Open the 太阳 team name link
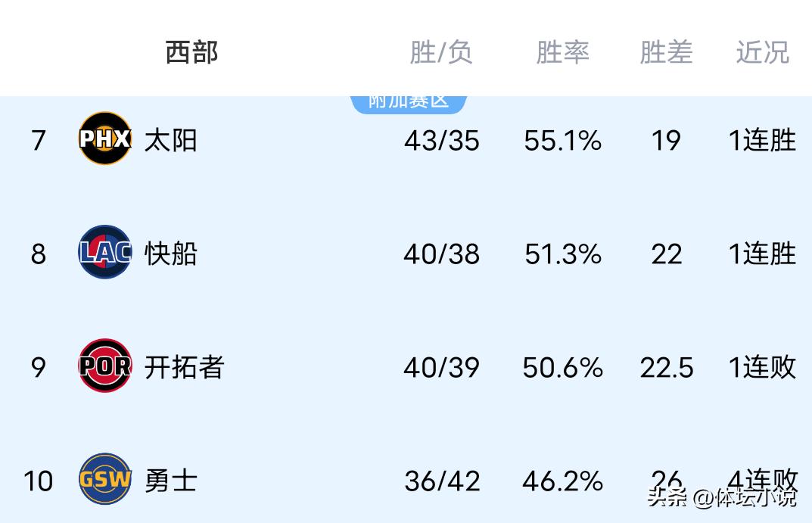The width and height of the screenshot is (812, 523). [x=171, y=140]
